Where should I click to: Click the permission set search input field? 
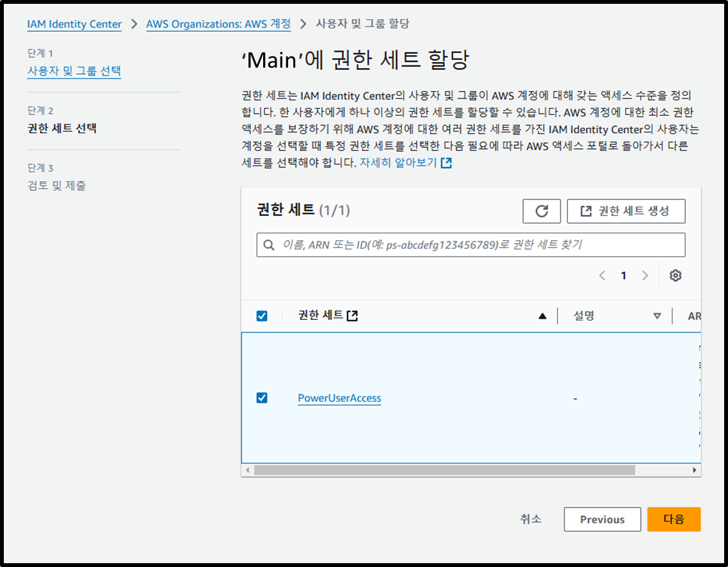(471, 245)
